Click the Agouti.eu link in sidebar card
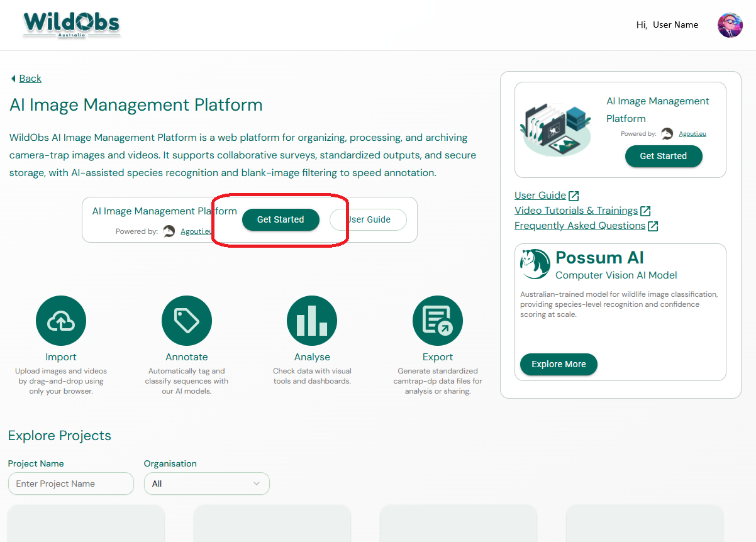The width and height of the screenshot is (756, 542). click(x=692, y=134)
